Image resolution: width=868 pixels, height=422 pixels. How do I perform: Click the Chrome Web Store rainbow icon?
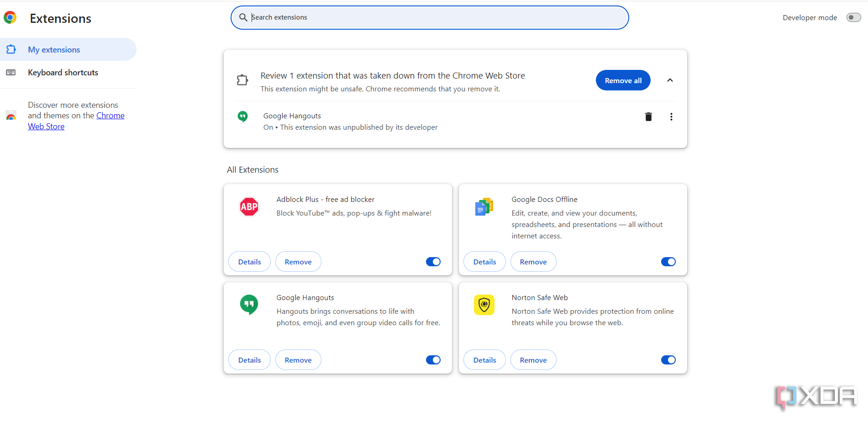(x=11, y=116)
